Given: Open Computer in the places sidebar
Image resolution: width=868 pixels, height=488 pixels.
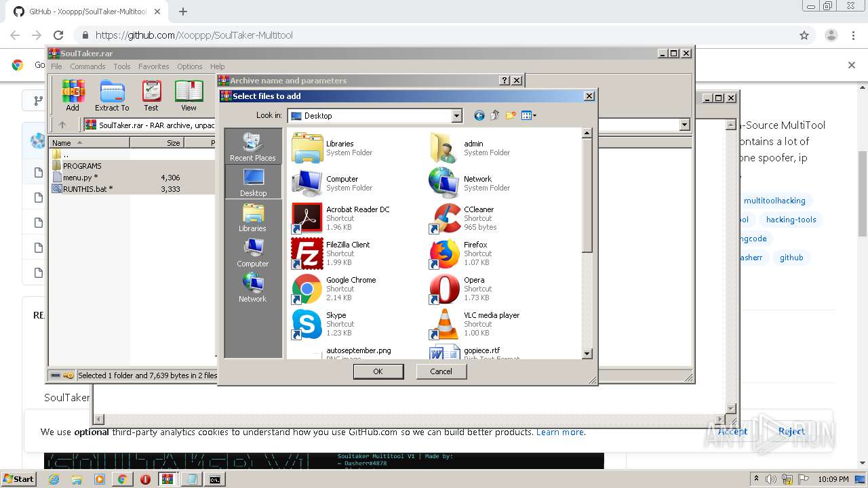Looking at the screenshot, I should click(253, 252).
